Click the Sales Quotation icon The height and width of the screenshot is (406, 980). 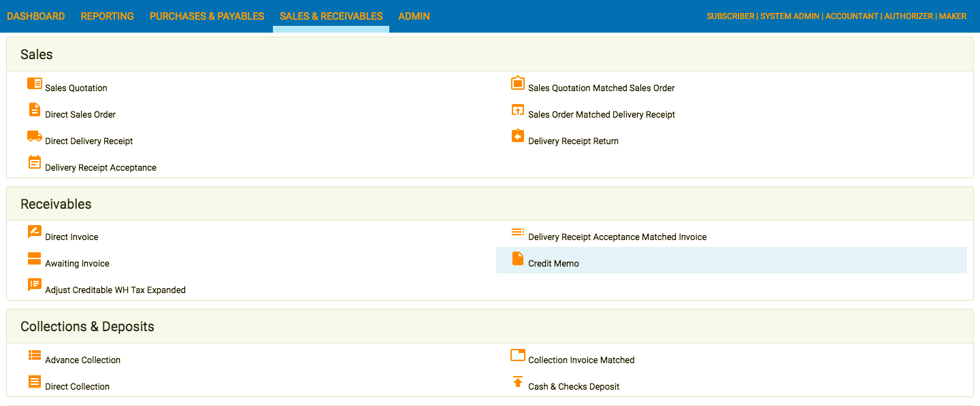35,83
